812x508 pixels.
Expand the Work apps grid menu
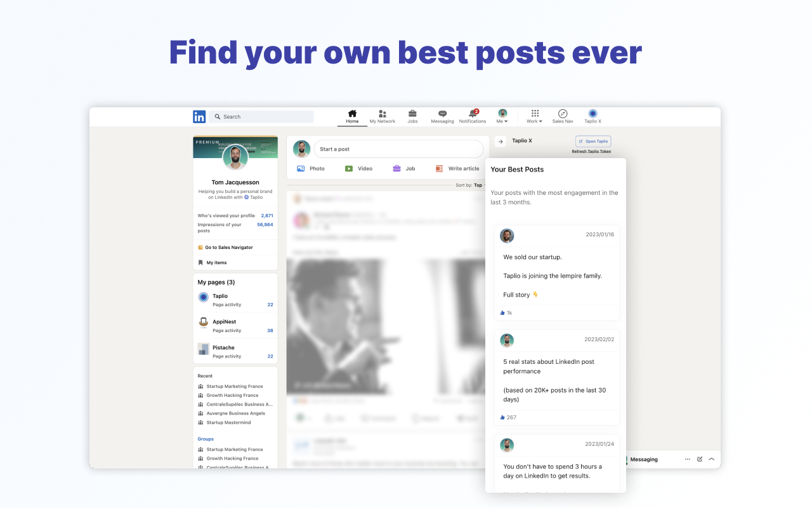535,117
